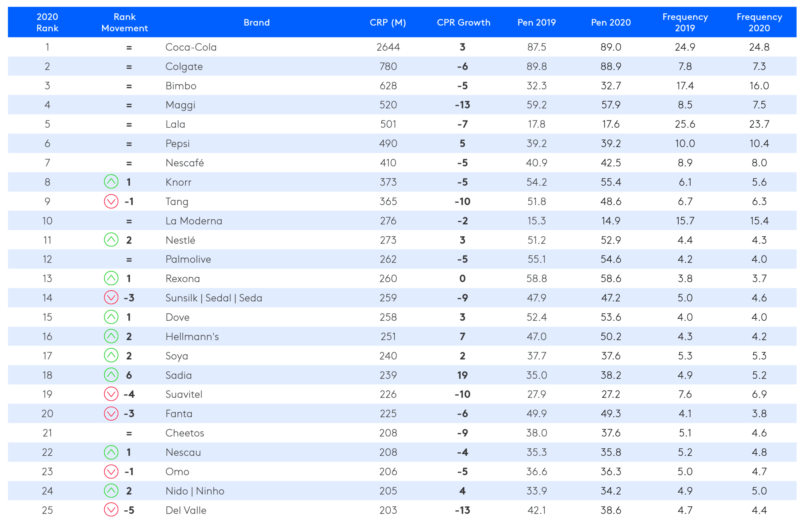804x532 pixels.
Task: Click the red down arrow beside Omo
Action: point(111,471)
